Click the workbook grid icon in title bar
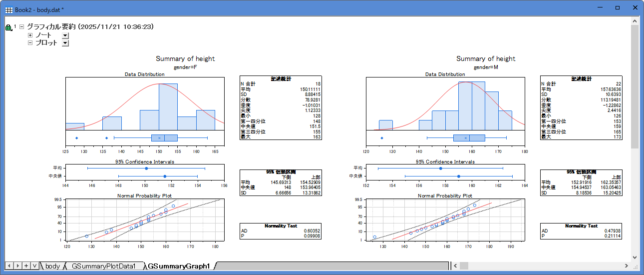The width and height of the screenshot is (644, 275). coord(9,9)
